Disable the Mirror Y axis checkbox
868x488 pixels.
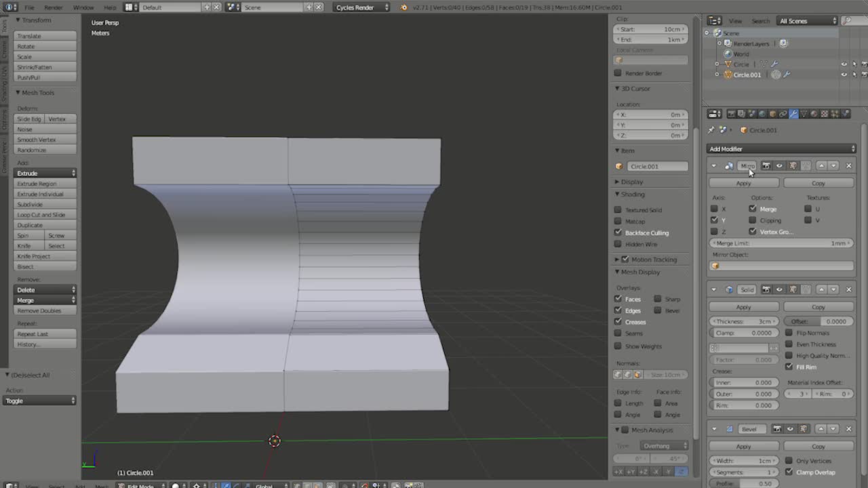click(714, 220)
